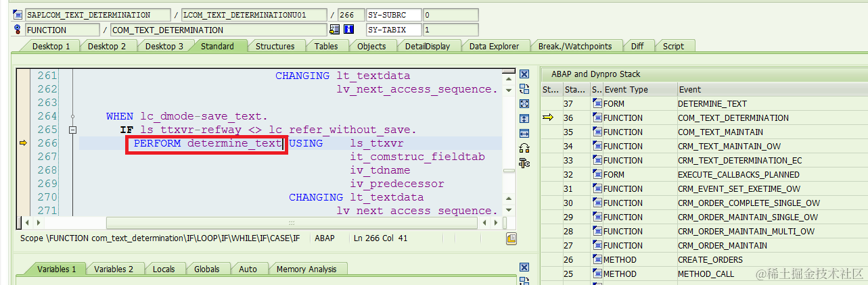This screenshot has height=285, width=868.
Task: Click the list icon for CRM_ORDER_MAINTAIN row
Action: tap(597, 245)
